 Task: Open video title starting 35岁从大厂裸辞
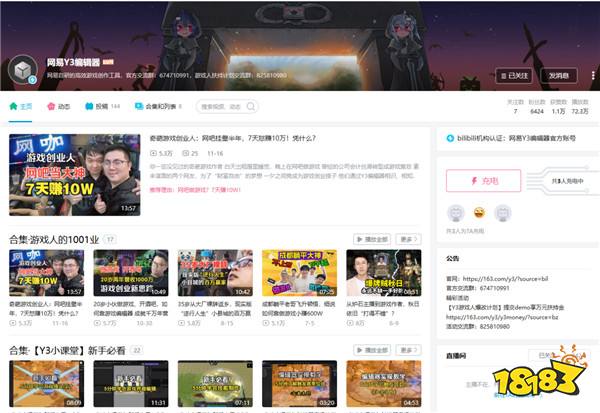(215, 309)
